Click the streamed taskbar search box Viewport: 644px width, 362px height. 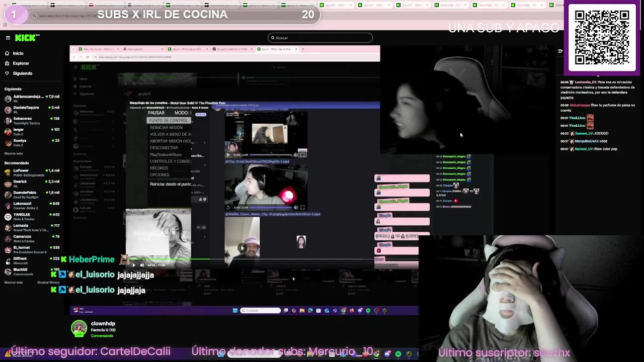pos(261,311)
